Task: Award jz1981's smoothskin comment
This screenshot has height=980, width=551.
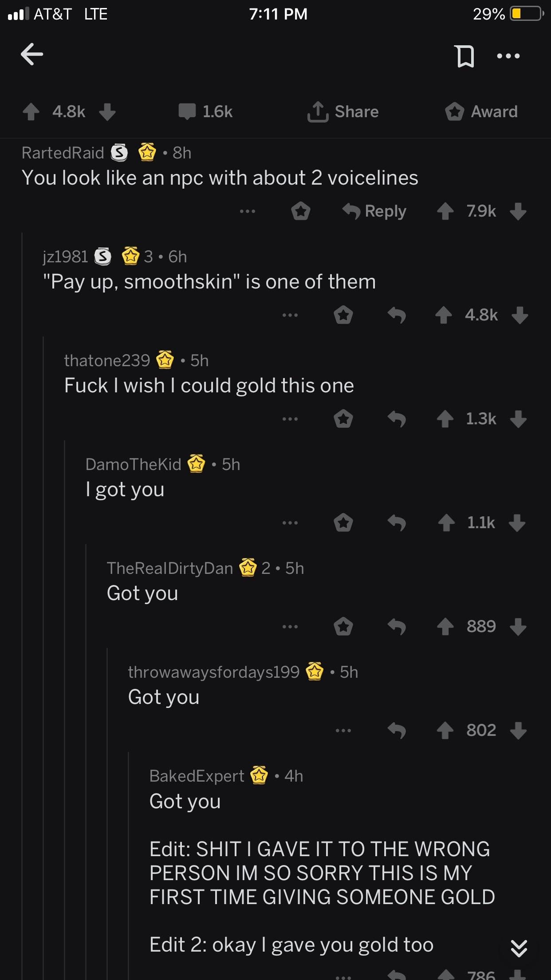Action: click(343, 315)
